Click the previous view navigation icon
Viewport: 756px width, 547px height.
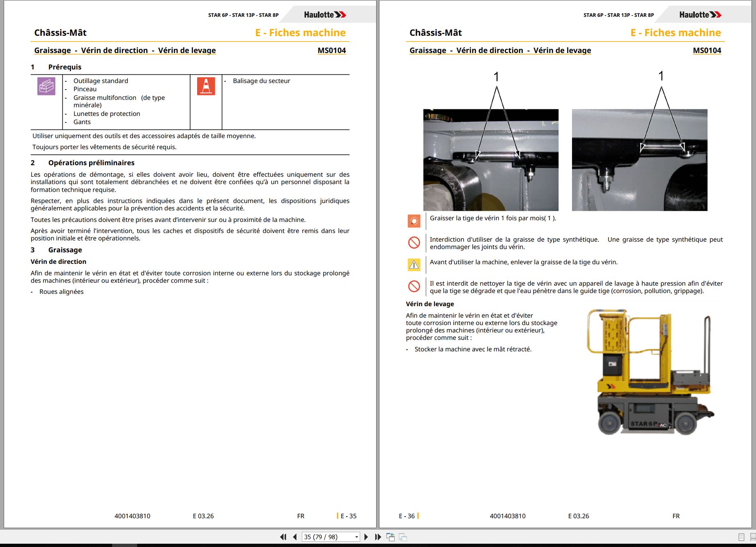[391, 537]
